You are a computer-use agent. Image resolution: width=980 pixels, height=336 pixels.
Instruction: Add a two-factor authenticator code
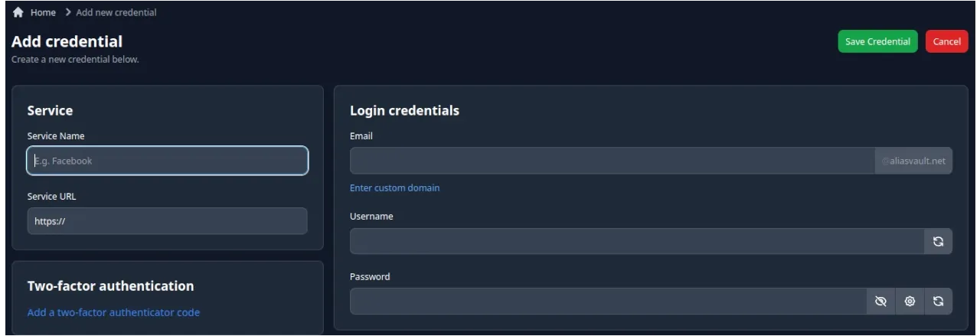(x=113, y=312)
